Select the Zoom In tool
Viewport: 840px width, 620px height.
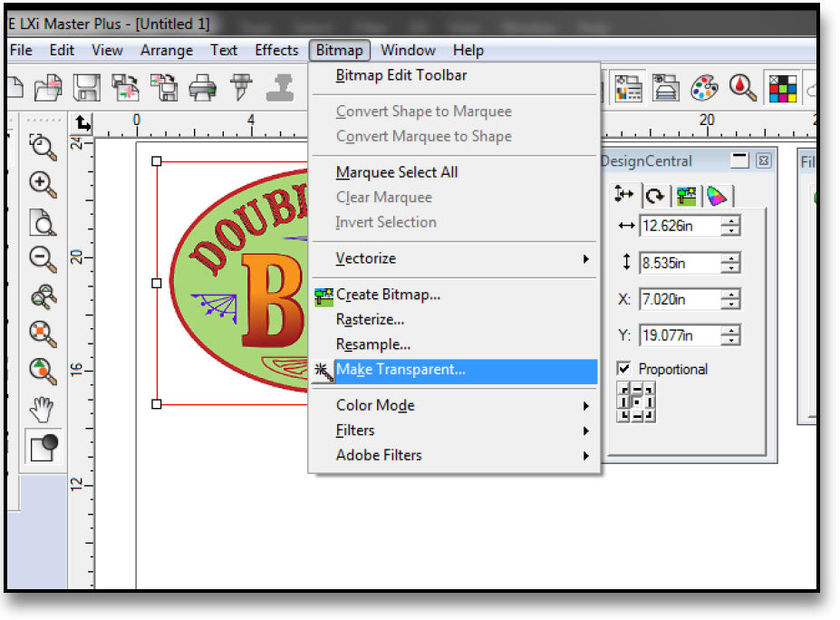pos(43,184)
